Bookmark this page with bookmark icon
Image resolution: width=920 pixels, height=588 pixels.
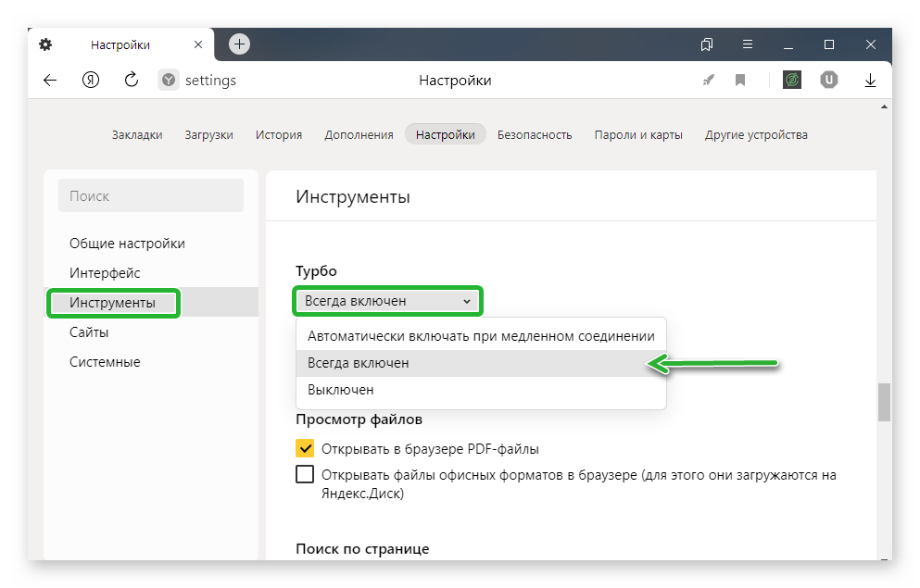pyautogui.click(x=740, y=80)
